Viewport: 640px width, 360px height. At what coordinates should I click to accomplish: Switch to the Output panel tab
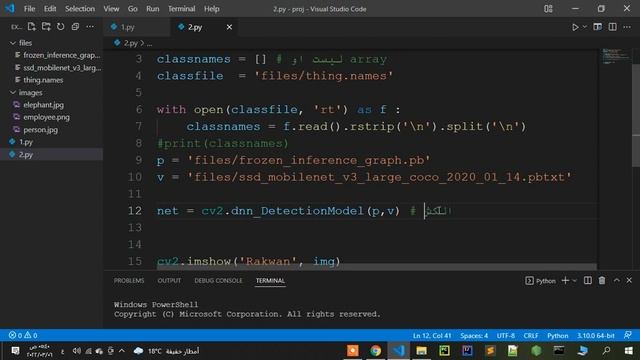click(x=169, y=280)
